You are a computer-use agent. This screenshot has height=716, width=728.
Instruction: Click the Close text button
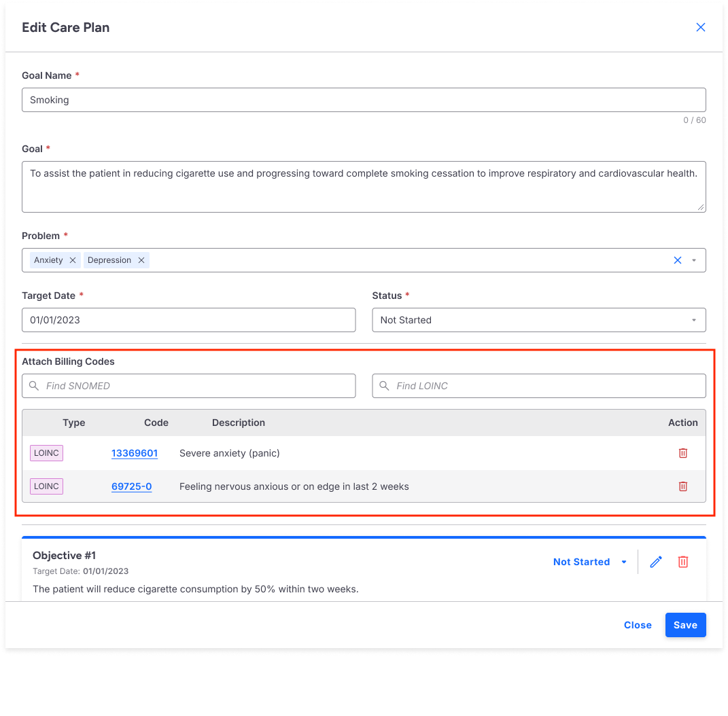click(x=638, y=625)
